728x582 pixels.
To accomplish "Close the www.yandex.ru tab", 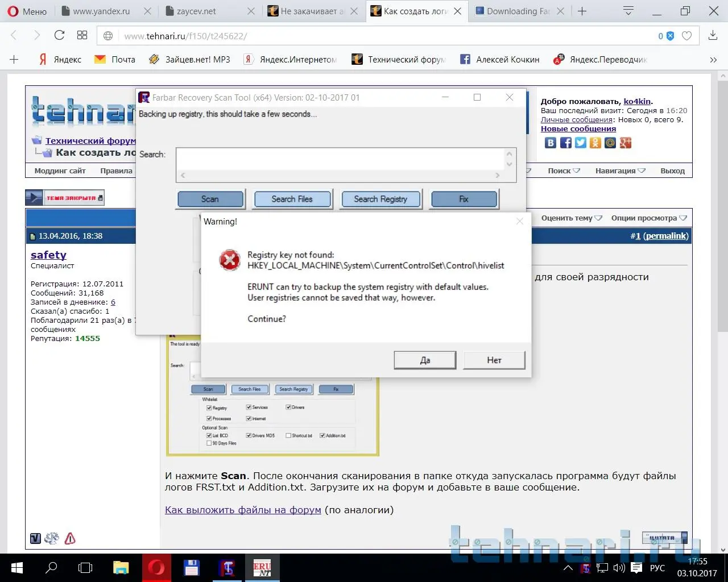I will [x=148, y=11].
